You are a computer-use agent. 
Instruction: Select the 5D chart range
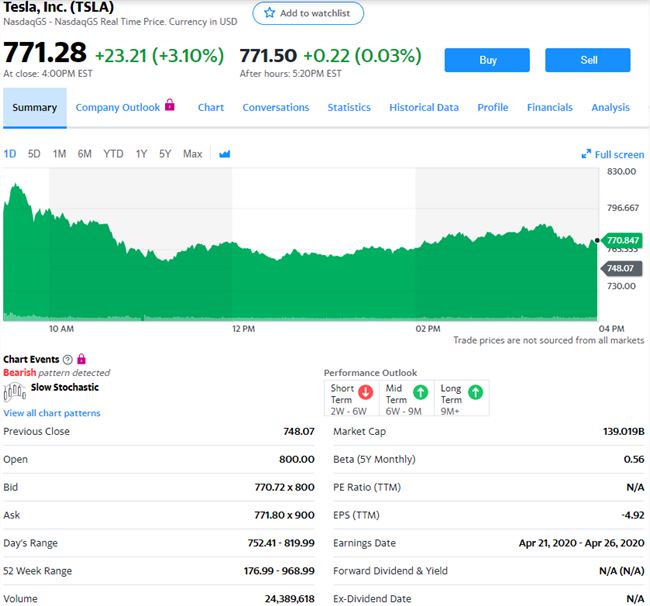click(34, 154)
